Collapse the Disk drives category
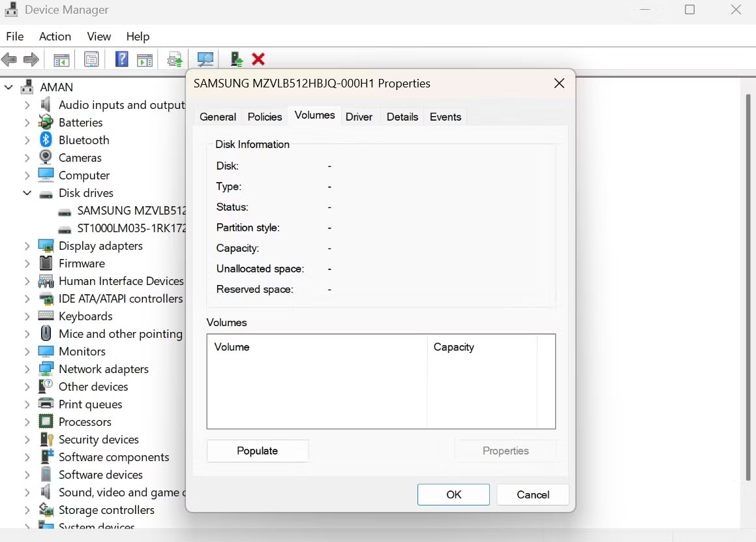The height and width of the screenshot is (542, 756). (x=27, y=193)
